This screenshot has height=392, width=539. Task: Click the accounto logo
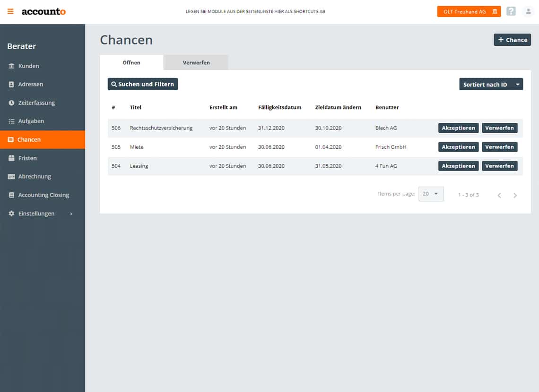tap(43, 12)
